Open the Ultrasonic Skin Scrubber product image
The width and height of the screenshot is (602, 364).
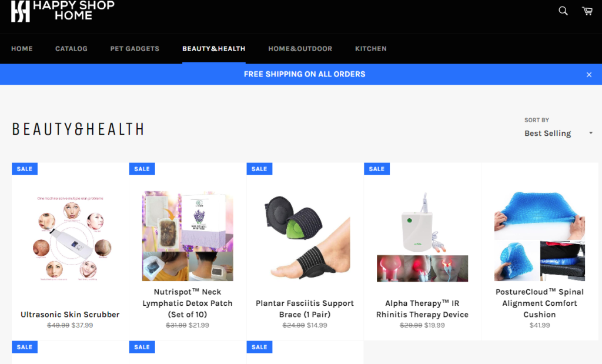coord(71,238)
